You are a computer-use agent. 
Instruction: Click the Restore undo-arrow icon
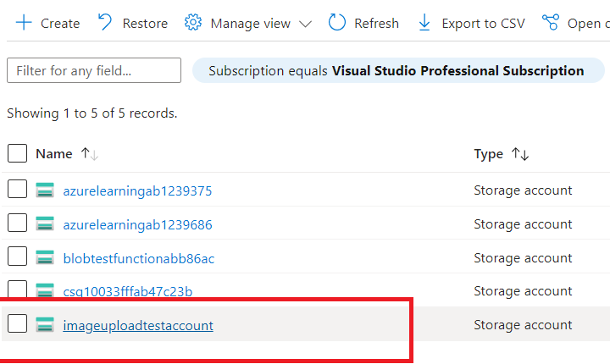(x=105, y=22)
